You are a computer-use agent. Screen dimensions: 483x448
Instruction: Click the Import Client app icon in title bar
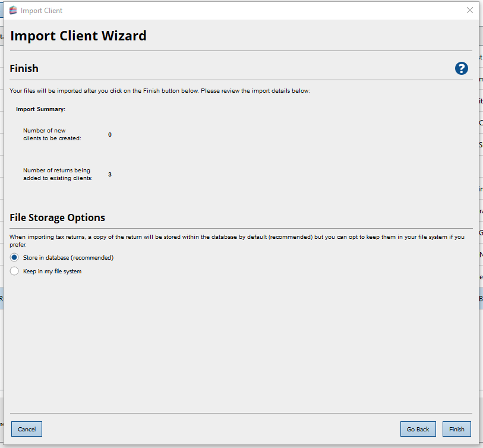point(13,11)
